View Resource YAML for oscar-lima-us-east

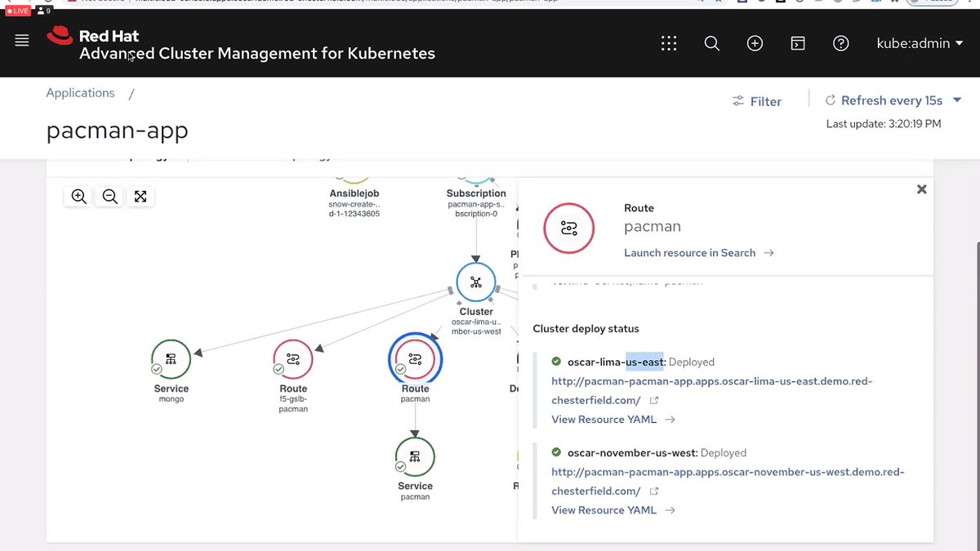pyautogui.click(x=613, y=420)
